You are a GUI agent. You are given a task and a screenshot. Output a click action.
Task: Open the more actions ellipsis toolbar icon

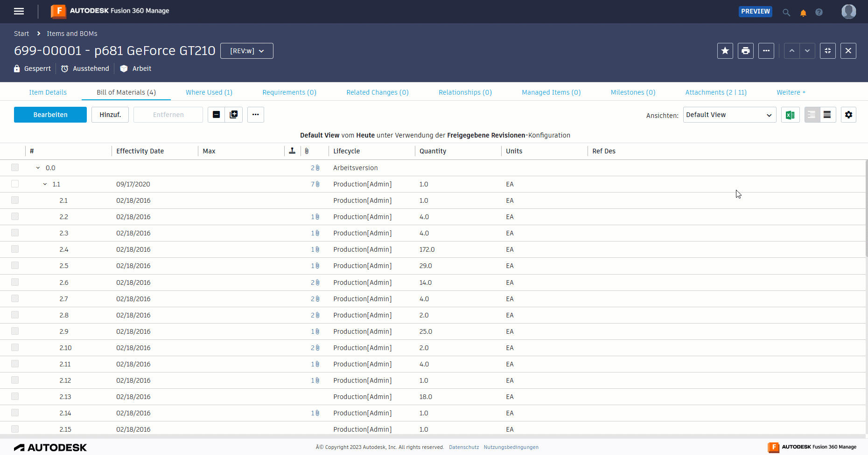pyautogui.click(x=255, y=114)
